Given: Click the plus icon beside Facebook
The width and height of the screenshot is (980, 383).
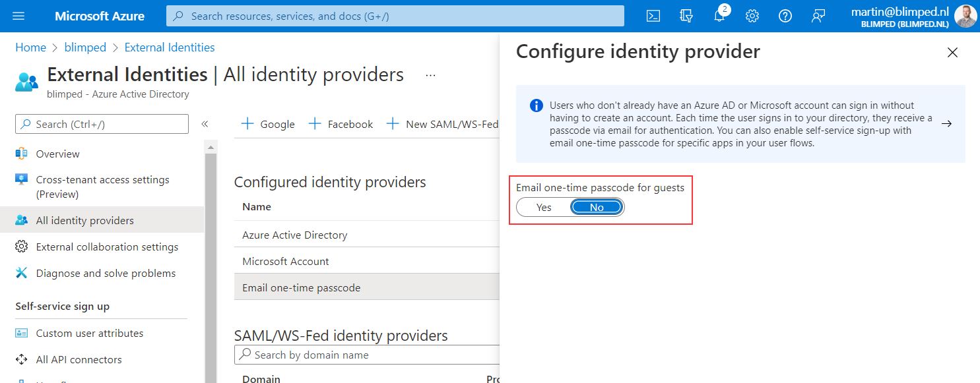Looking at the screenshot, I should coord(315,124).
